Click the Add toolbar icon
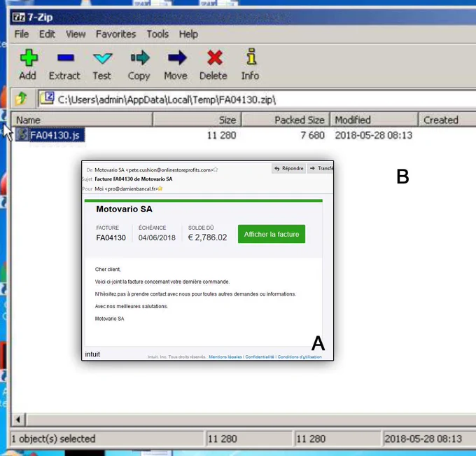This screenshot has height=456, width=476. tap(29, 57)
